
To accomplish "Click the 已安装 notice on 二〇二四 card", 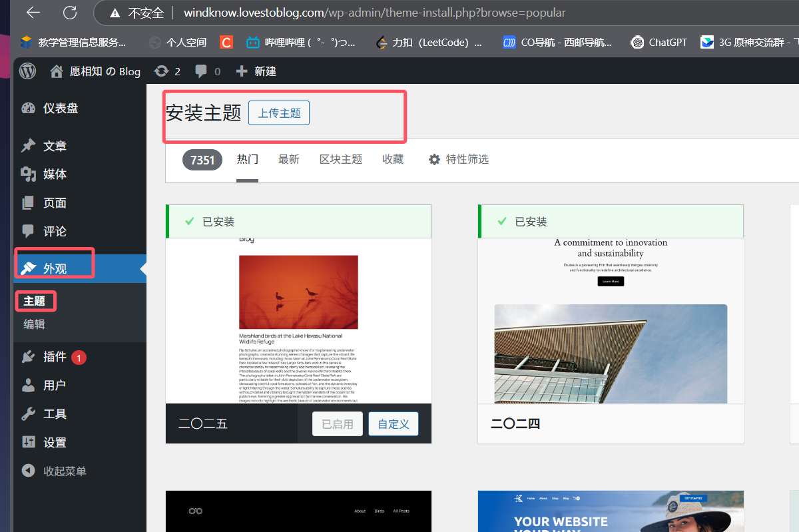I will click(611, 222).
